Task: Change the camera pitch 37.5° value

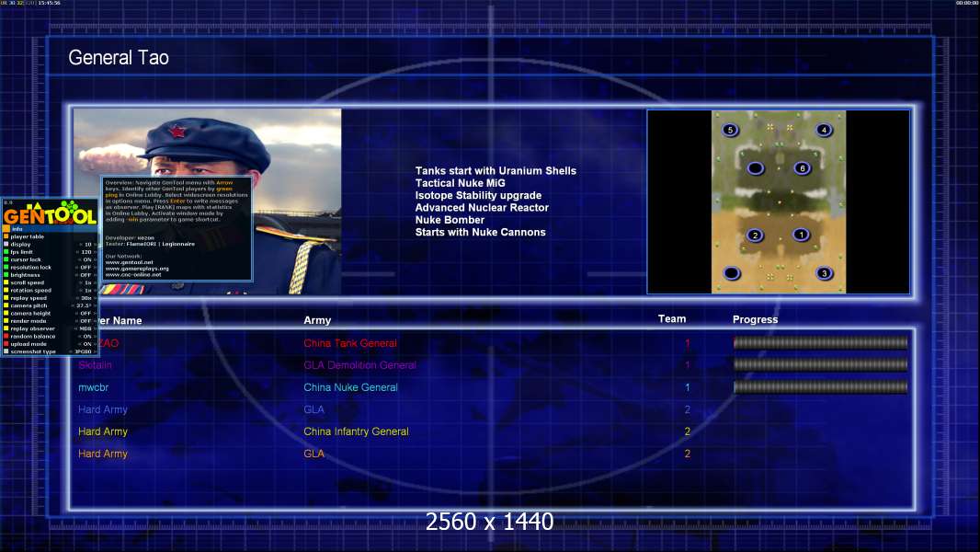Action: 84,305
